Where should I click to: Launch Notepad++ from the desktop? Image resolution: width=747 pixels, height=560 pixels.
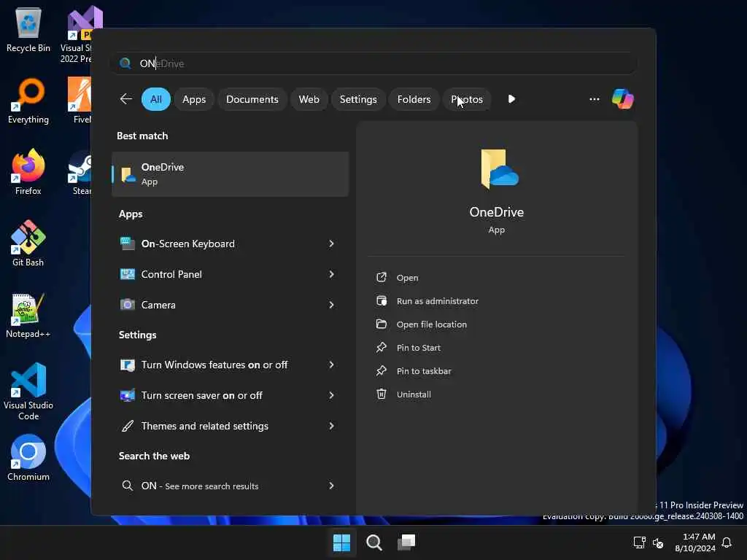click(x=28, y=315)
